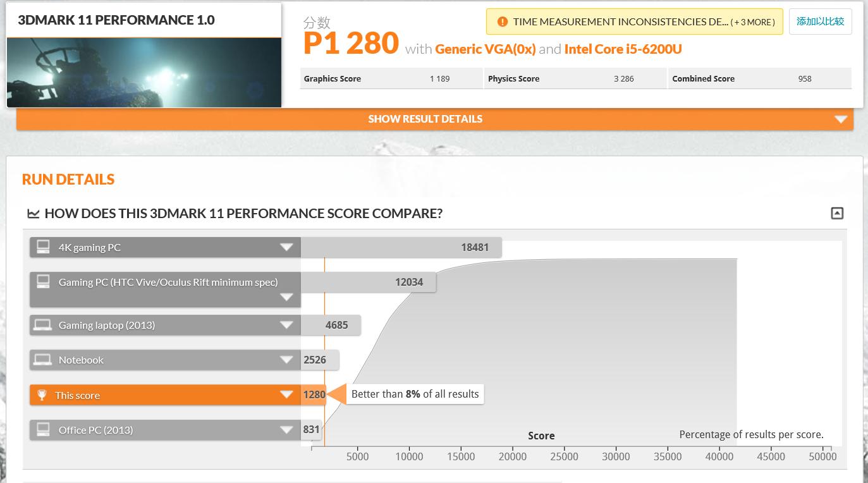
Task: Open the Show Result Details bar
Action: pyautogui.click(x=435, y=119)
